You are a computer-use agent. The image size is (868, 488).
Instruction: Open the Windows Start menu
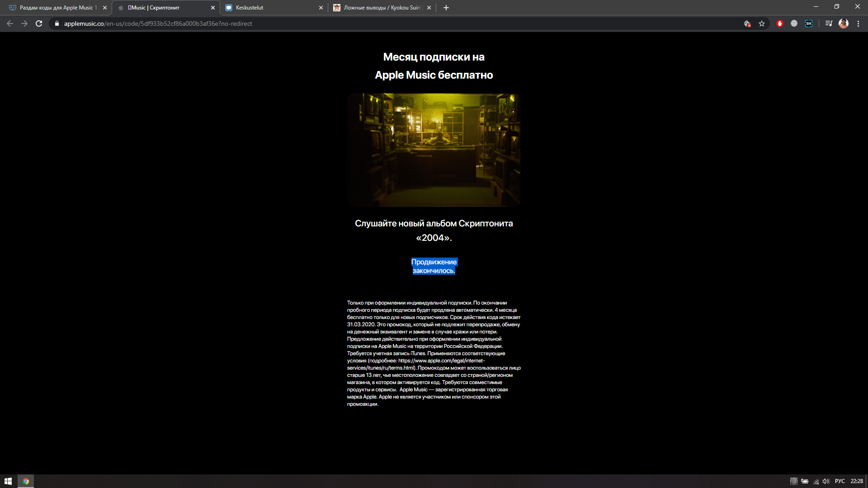pos(8,481)
